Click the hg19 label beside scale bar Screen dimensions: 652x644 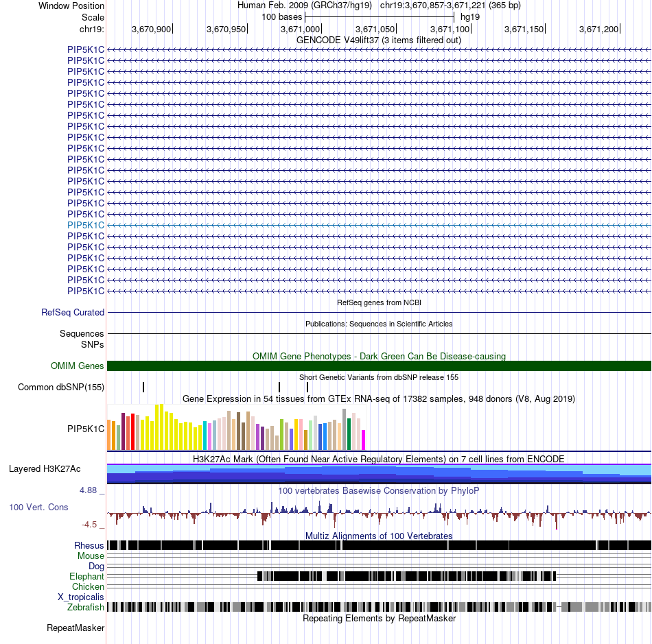[x=470, y=17]
